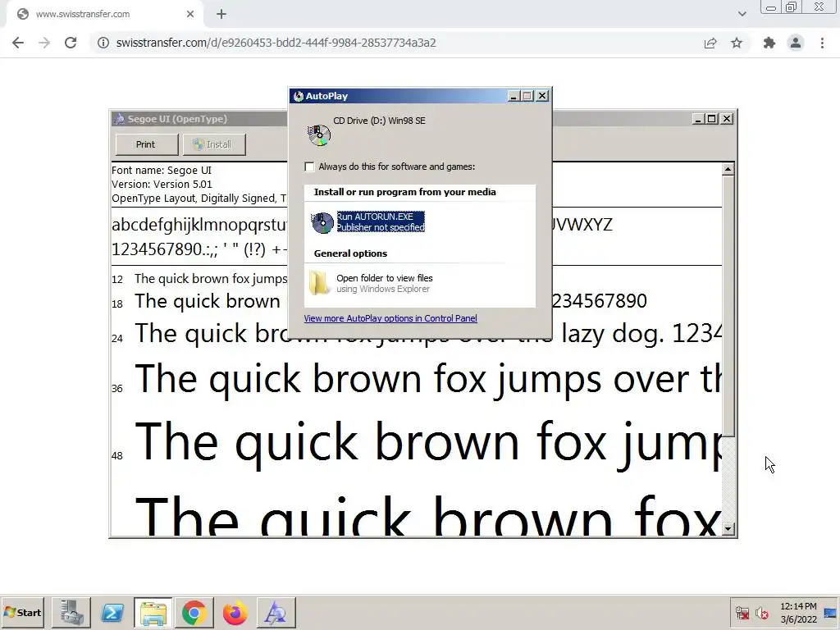Click the address bar URL
Image resolution: width=840 pixels, height=630 pixels.
276,43
